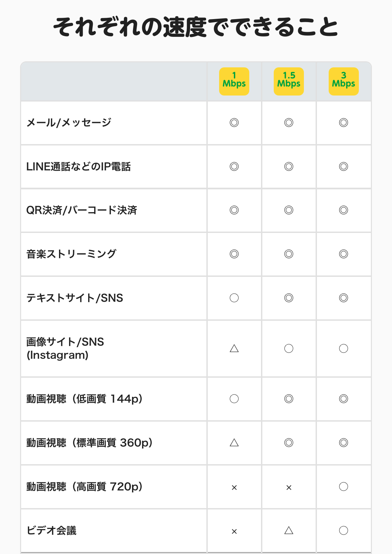Viewport: 392px width, 554px height.
Task: Click the triangle for 360p video at 1 Mbps
Action: pos(234,443)
